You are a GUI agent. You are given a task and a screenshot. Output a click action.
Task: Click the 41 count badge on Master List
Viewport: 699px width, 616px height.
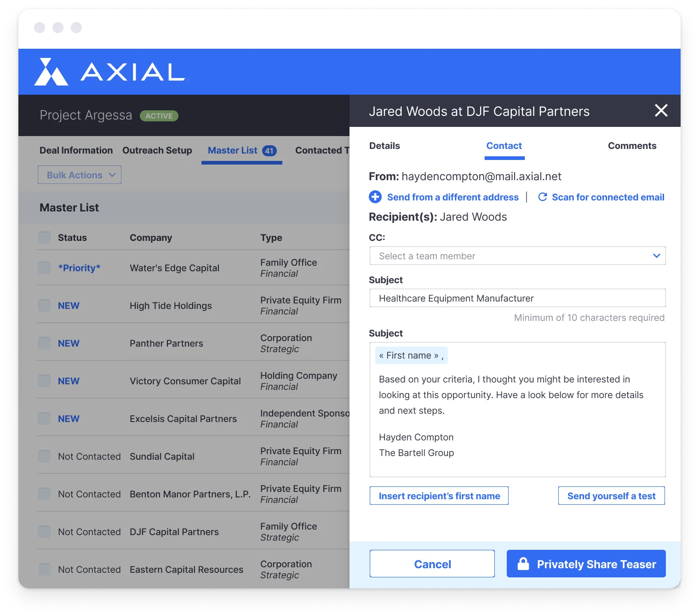pyautogui.click(x=269, y=151)
